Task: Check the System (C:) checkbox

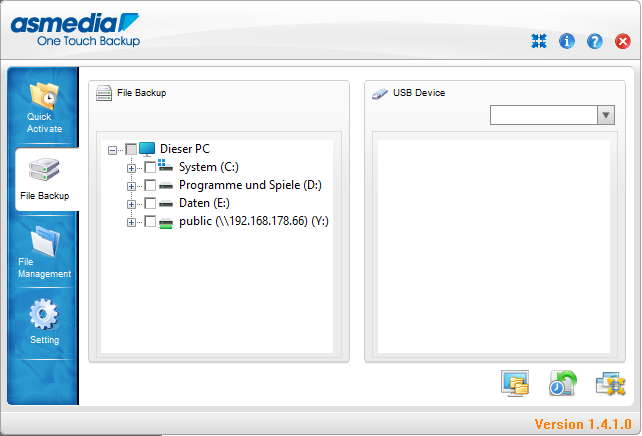Action: coord(150,167)
